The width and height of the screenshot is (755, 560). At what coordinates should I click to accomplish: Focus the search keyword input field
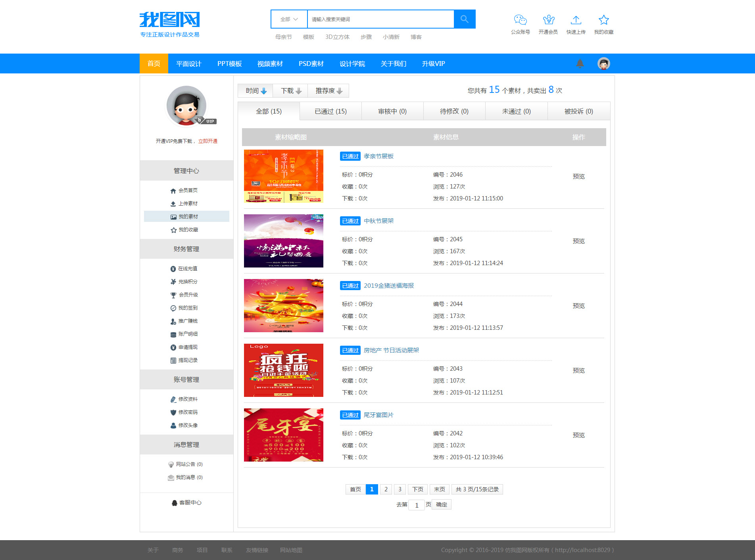[380, 19]
